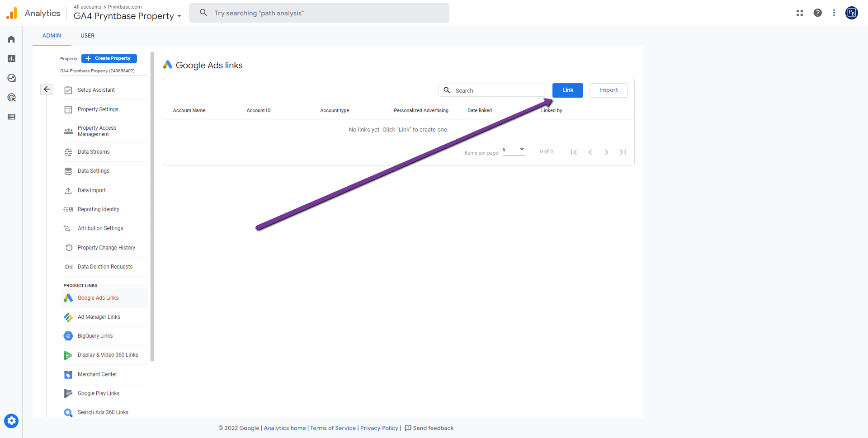Click the Import button

[609, 90]
